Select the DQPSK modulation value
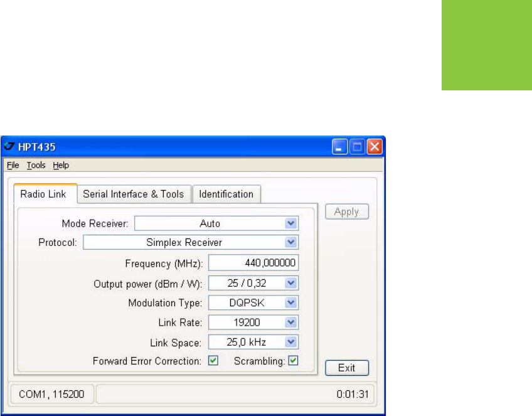532x416 pixels. coord(247,302)
